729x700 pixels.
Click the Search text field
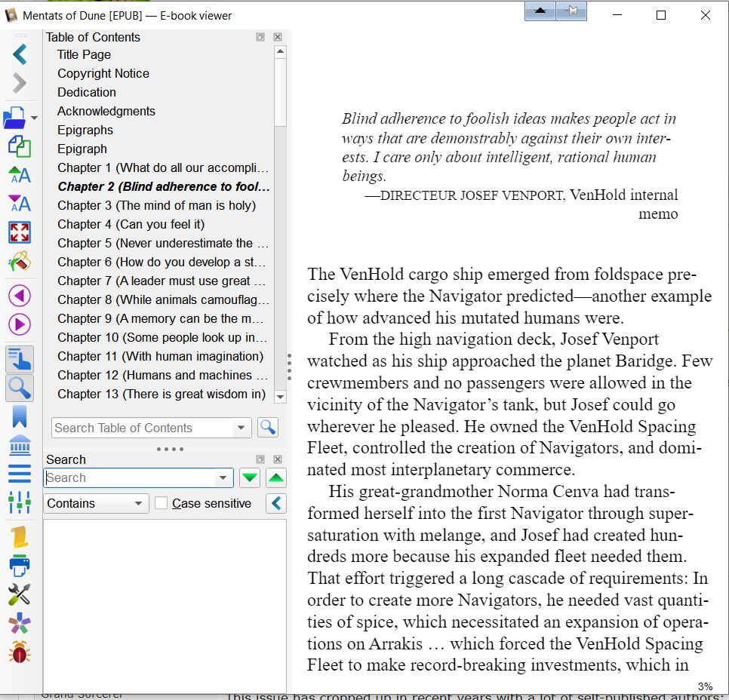(x=129, y=477)
